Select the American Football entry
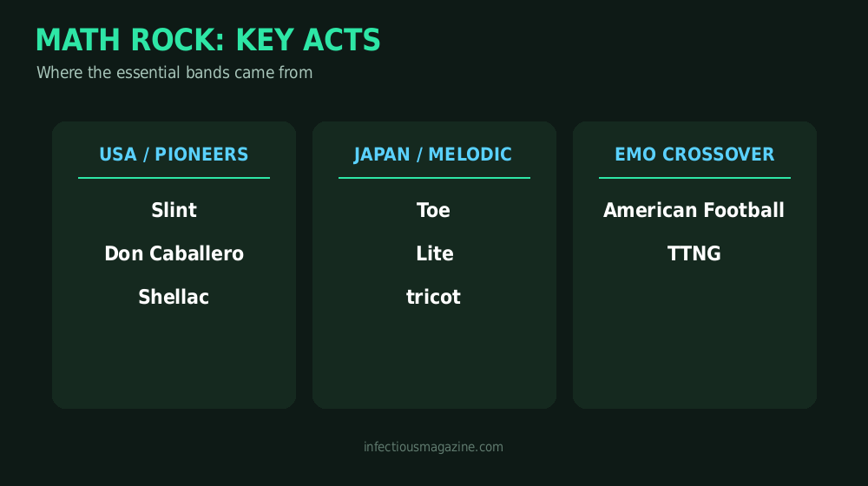Screen dimensions: 868x486 (x=694, y=210)
